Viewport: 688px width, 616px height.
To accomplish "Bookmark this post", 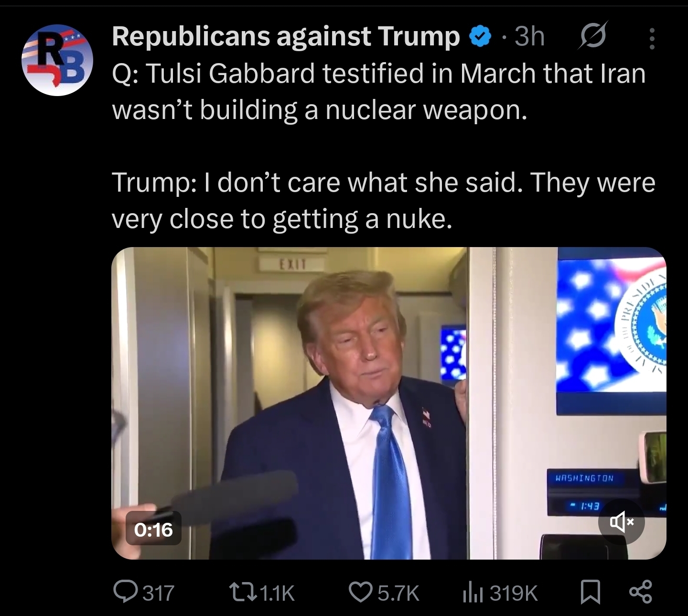I will pos(590,593).
